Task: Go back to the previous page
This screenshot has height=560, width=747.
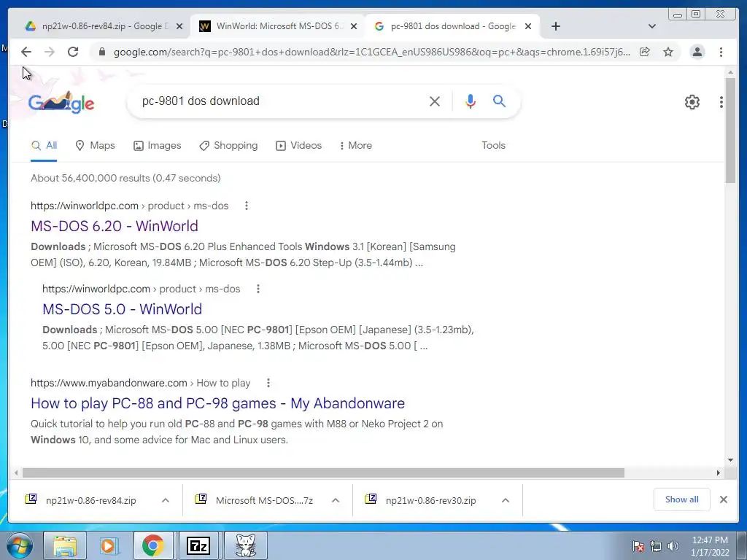Action: (26, 52)
